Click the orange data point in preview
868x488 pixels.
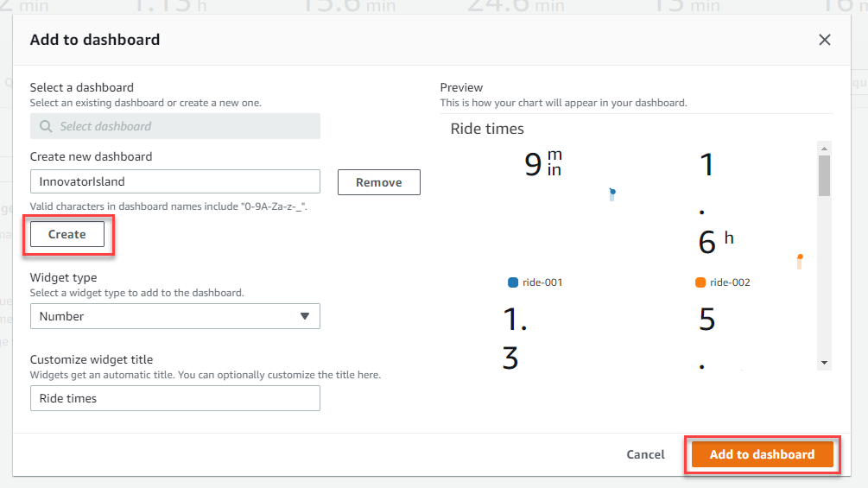pos(800,257)
